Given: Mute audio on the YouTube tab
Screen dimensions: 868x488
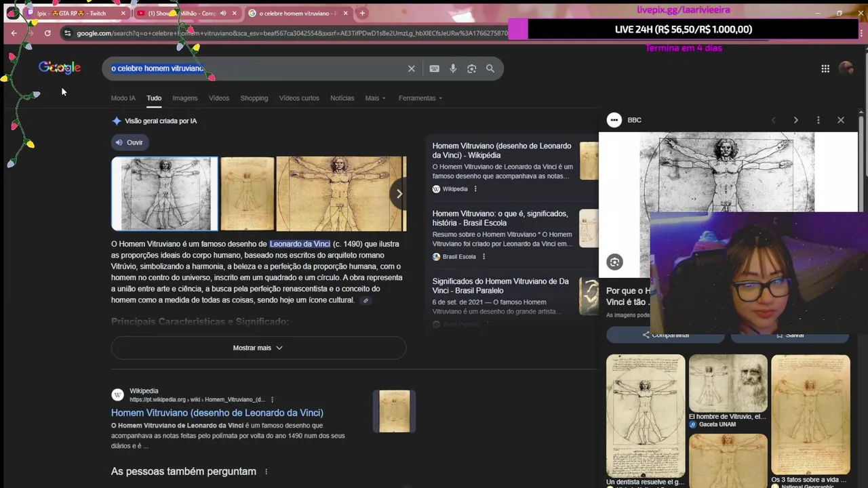Looking at the screenshot, I should click(x=223, y=13).
